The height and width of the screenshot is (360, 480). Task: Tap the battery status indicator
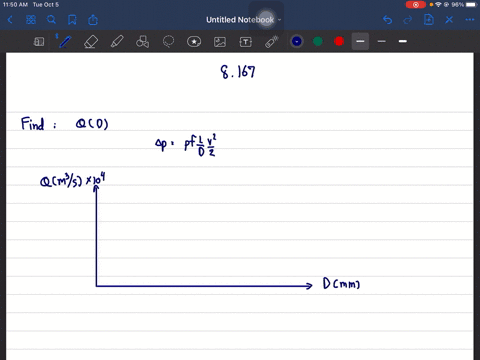point(472,5)
